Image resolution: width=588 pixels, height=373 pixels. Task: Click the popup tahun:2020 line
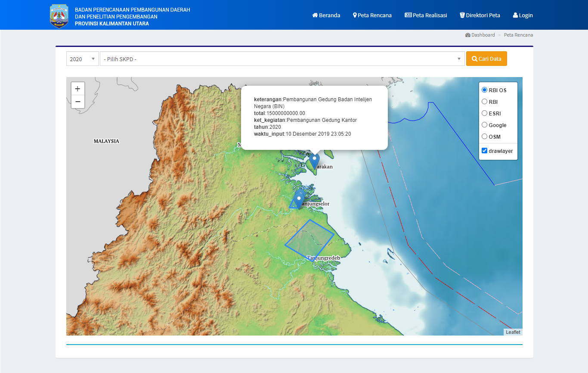tap(267, 127)
